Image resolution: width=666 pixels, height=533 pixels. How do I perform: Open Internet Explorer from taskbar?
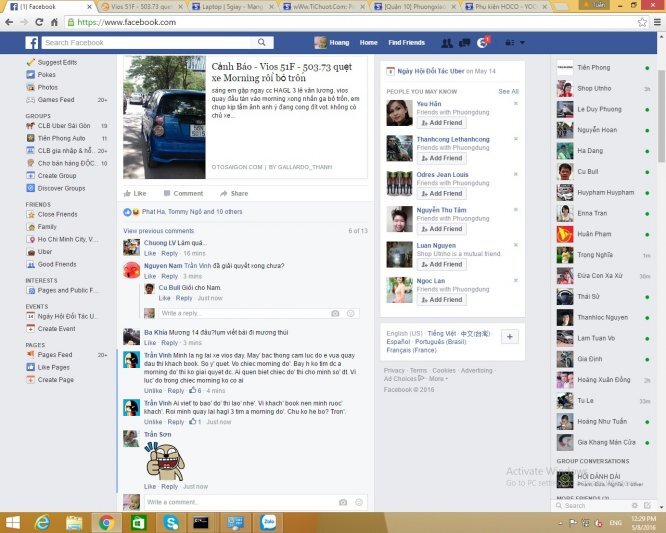coord(42,522)
